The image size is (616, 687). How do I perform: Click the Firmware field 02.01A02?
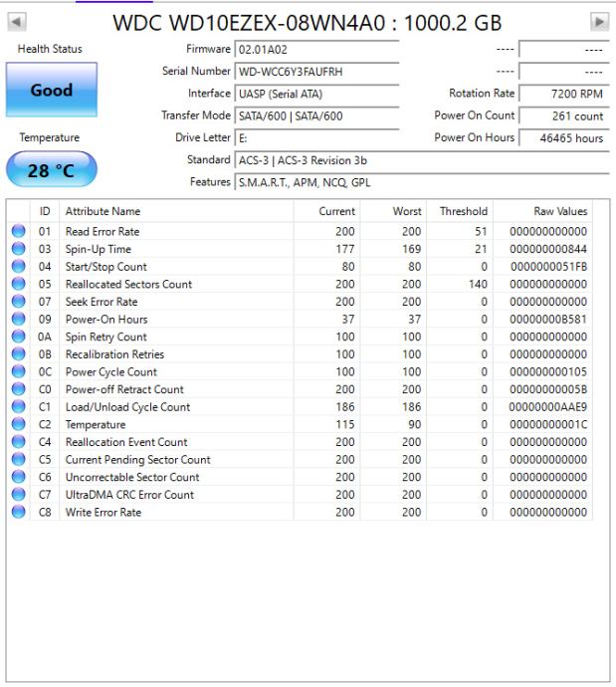click(x=317, y=50)
